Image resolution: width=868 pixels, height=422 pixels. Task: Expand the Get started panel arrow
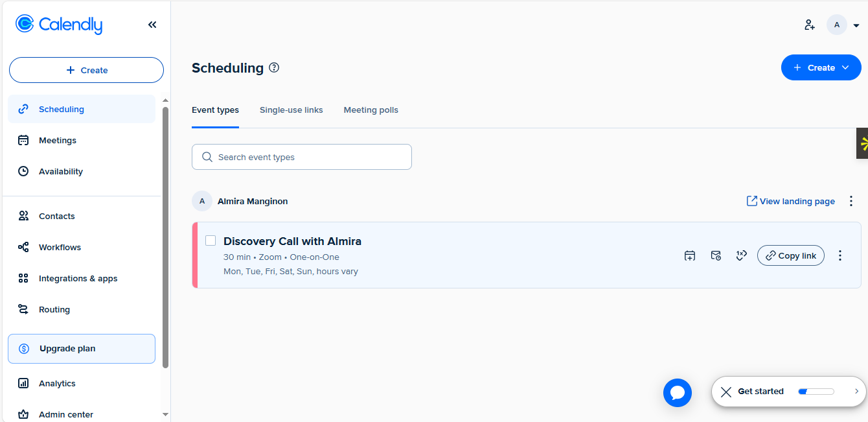(856, 392)
